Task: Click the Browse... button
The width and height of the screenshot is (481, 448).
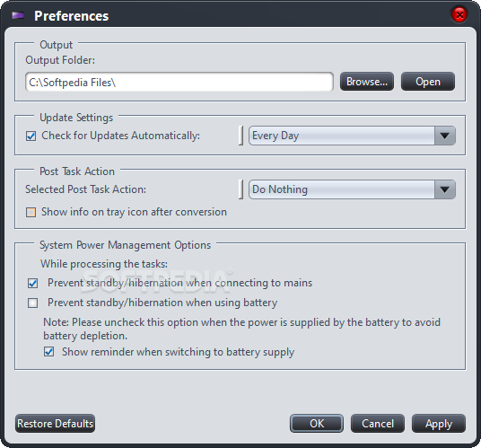Action: coord(366,82)
